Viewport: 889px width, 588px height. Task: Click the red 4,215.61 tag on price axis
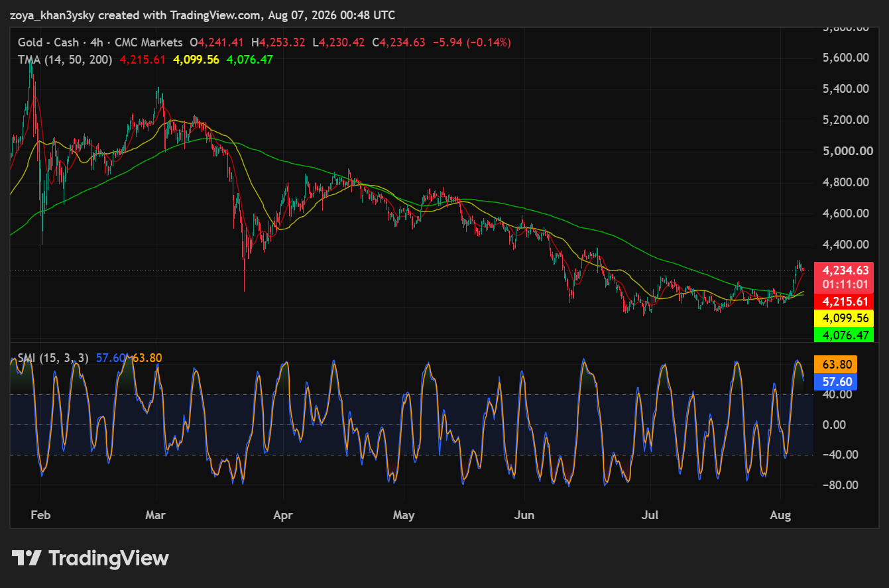coord(845,302)
